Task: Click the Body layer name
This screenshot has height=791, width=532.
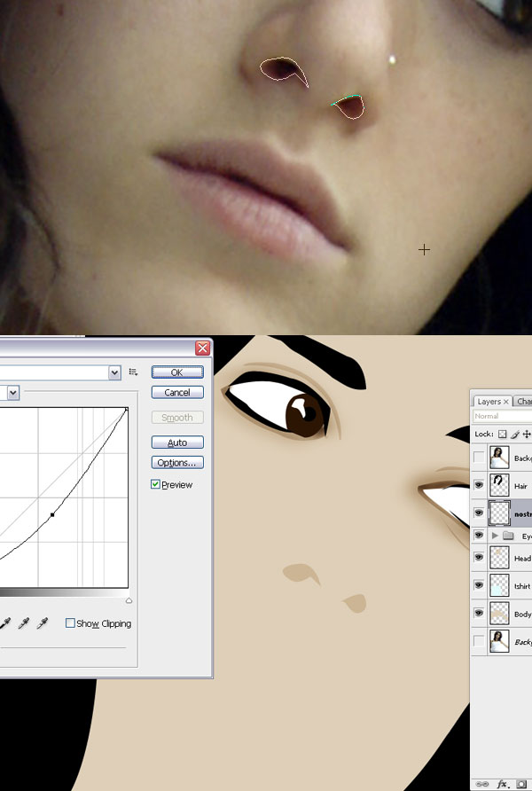Action: (x=522, y=614)
